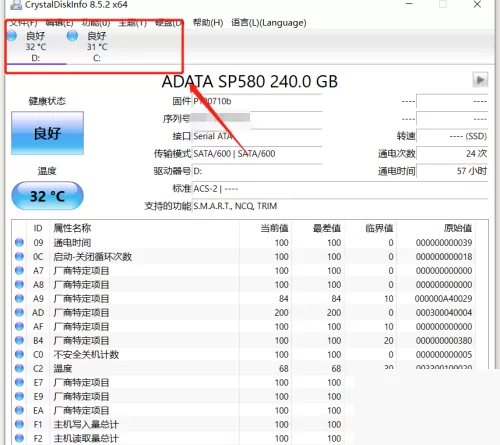Select the 主机写入量总计 attribute name
The image size is (500, 445).
(x=86, y=424)
